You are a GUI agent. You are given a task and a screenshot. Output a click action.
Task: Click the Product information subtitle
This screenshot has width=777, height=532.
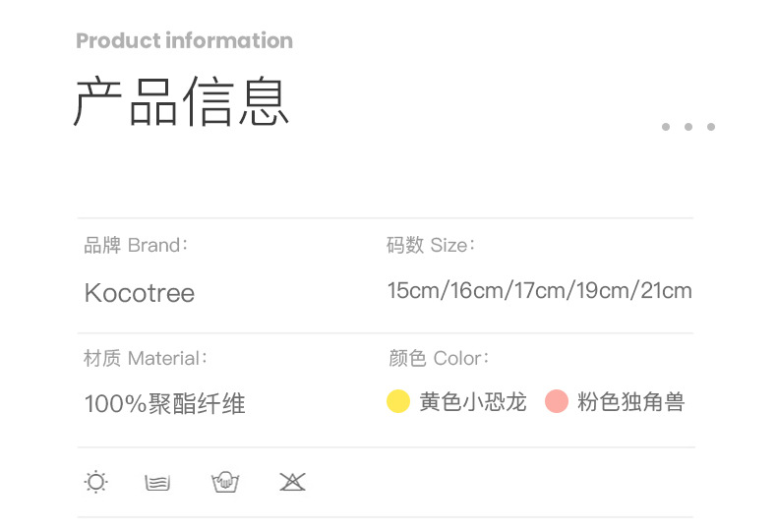click(184, 40)
